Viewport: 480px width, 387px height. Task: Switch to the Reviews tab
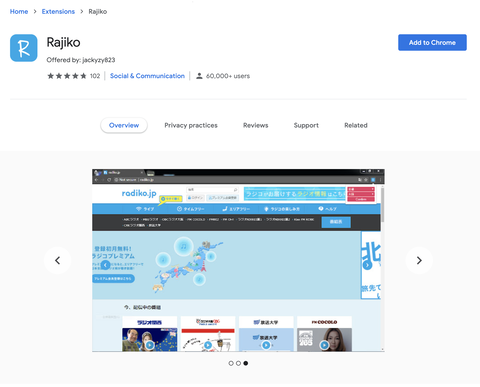coord(256,125)
